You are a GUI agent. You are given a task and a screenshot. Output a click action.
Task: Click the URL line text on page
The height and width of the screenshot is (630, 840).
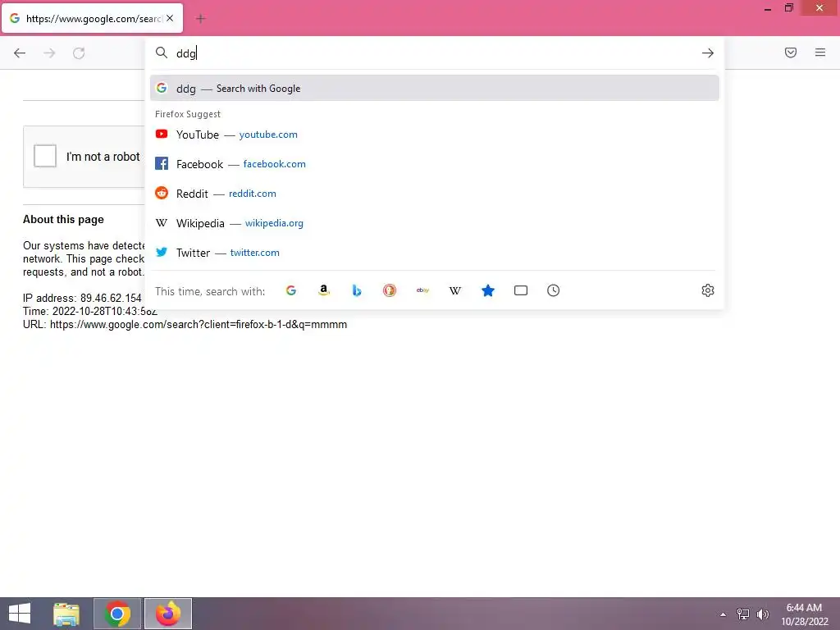(x=185, y=325)
